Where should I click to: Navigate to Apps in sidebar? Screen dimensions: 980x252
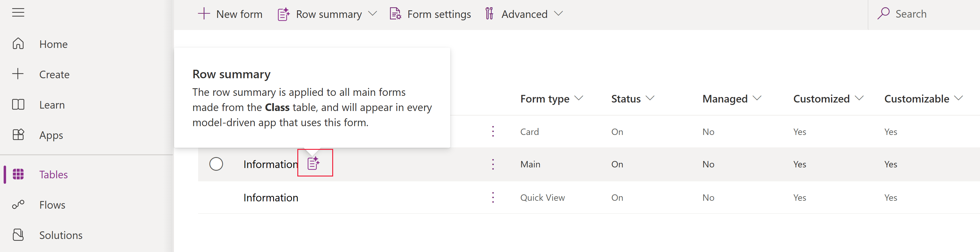(x=51, y=135)
